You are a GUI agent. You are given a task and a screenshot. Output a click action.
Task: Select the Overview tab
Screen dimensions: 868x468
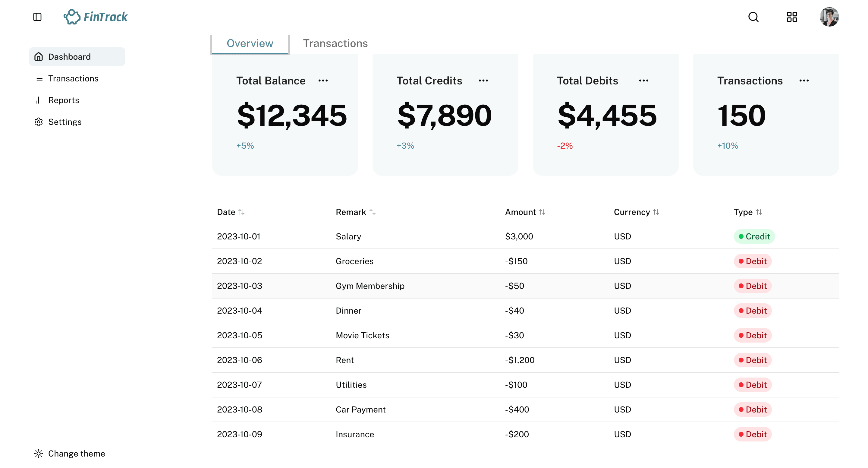pos(250,43)
